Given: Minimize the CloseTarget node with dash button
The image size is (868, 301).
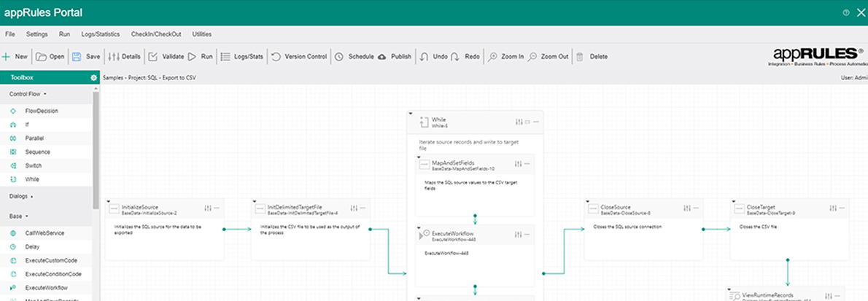Looking at the screenshot, I should coord(842,208).
